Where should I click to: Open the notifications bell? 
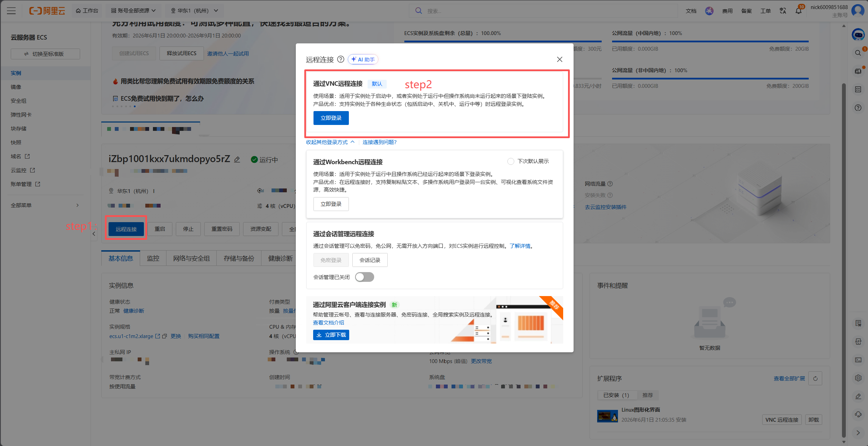798,11
